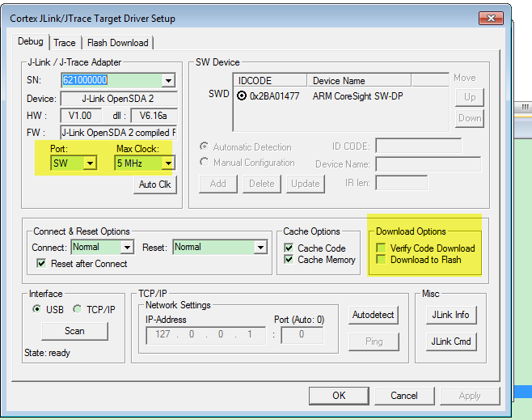Click the ID CODE input field
Image resolution: width=532 pixels, height=420 pixels.
(x=418, y=146)
